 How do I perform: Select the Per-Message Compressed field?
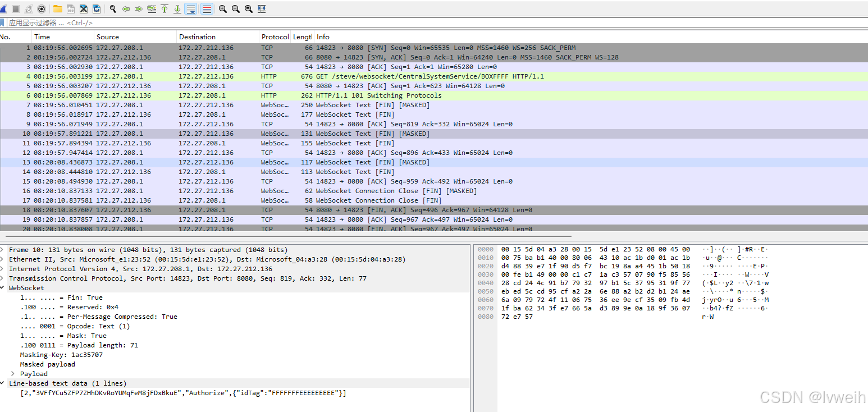98,317
